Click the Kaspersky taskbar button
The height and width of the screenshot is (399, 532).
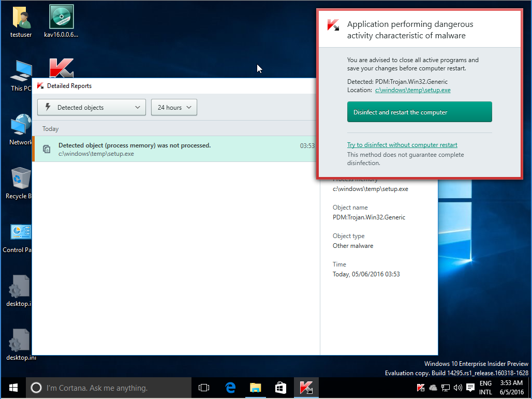coord(306,388)
